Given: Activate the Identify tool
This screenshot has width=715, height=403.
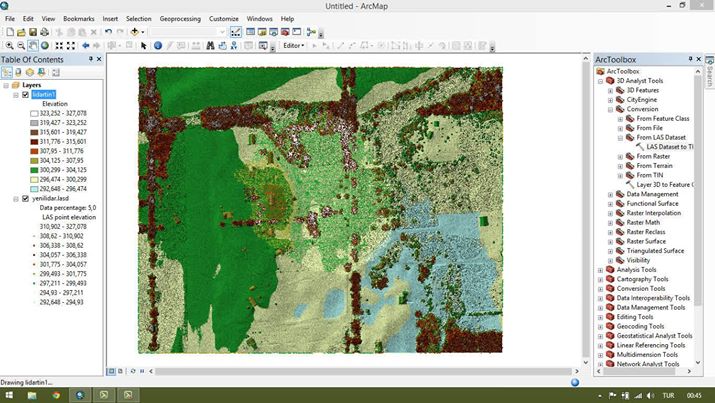Looking at the screenshot, I should [158, 46].
